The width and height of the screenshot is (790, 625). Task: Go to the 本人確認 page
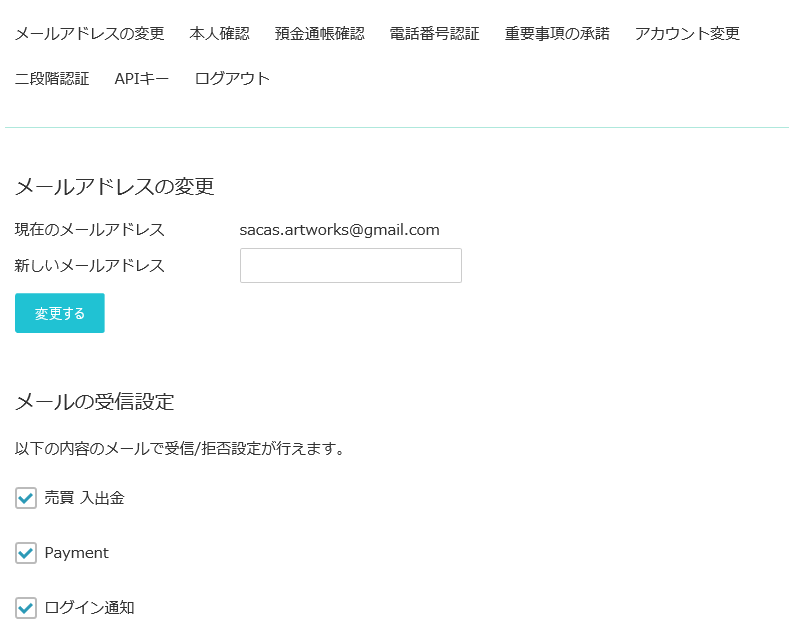(x=219, y=34)
